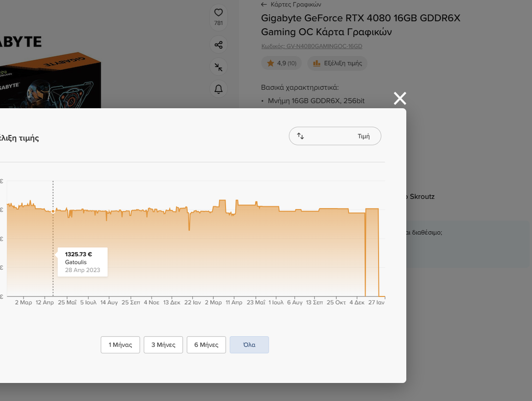
Task: Click the product code GV-N4080GAMINGOC-16GD link
Action: click(312, 46)
